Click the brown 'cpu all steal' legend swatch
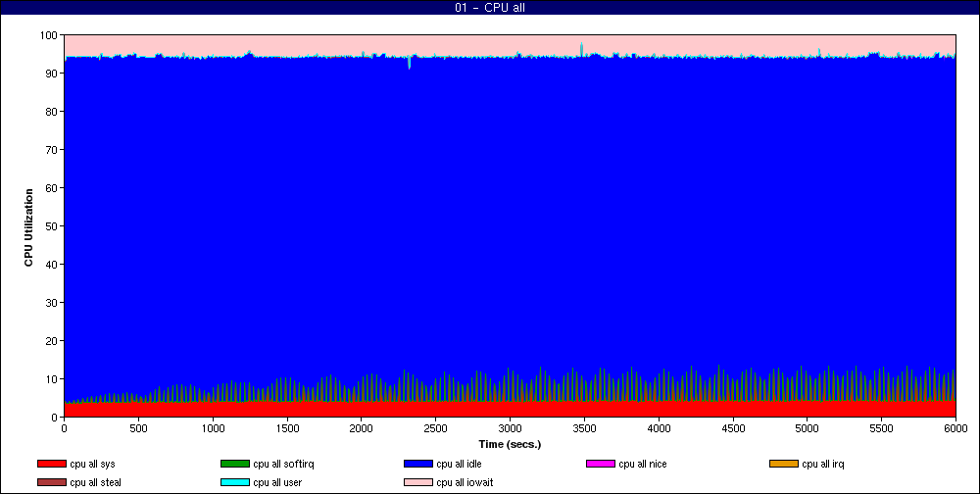980x494 pixels. click(x=52, y=482)
